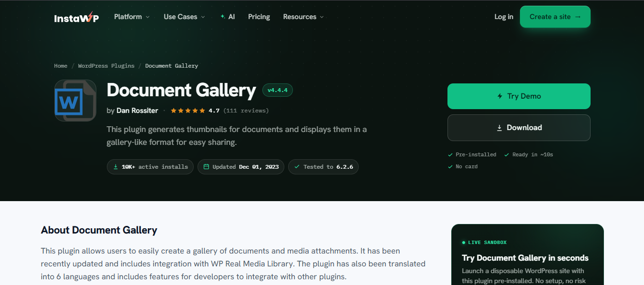Click the No card label

(x=467, y=167)
